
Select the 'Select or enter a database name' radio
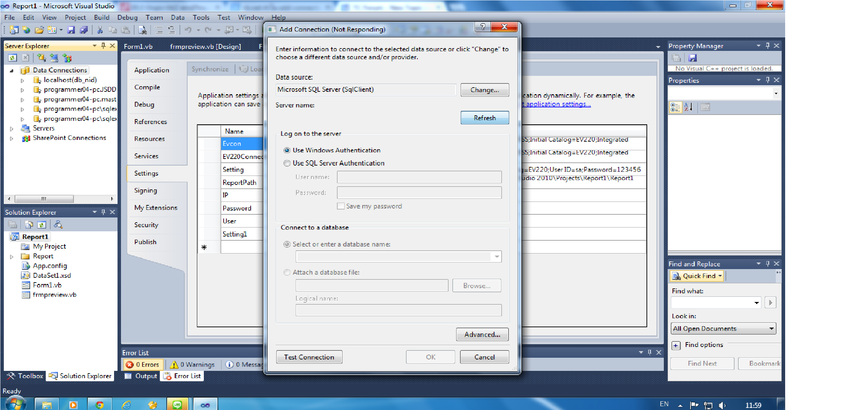pos(287,244)
